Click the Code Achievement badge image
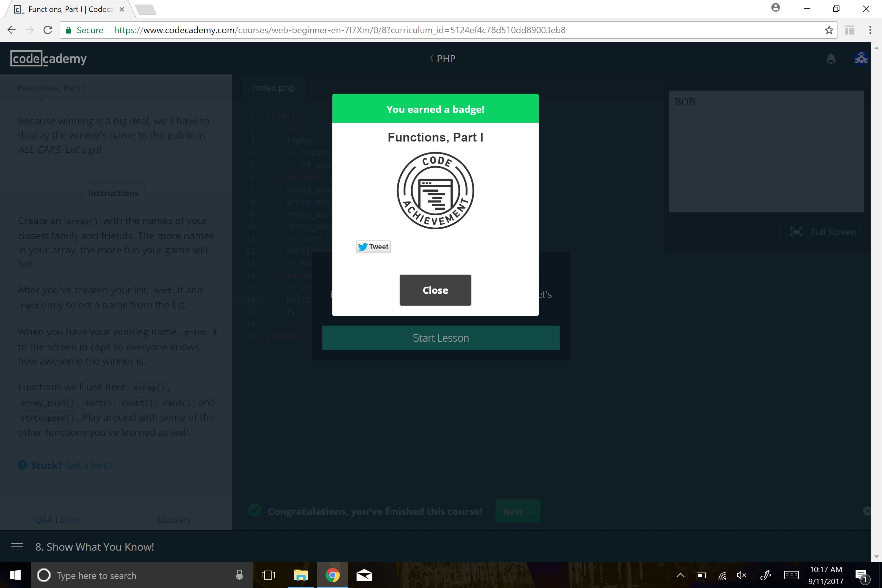 coord(436,191)
